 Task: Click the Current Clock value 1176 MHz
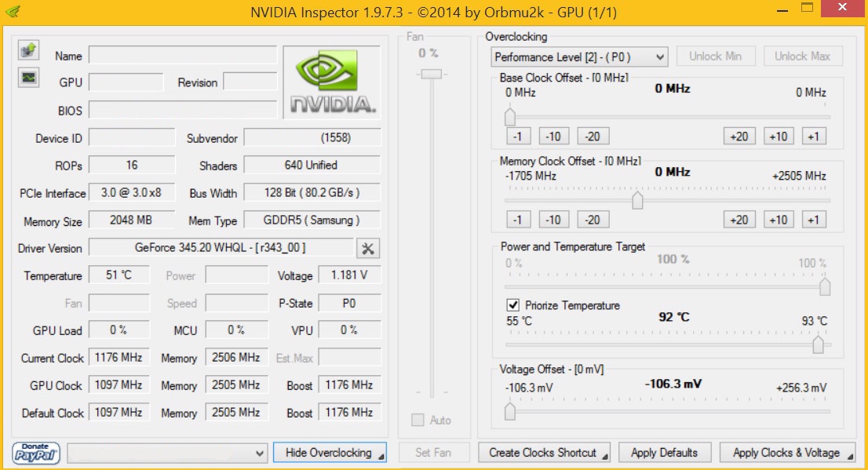point(119,358)
